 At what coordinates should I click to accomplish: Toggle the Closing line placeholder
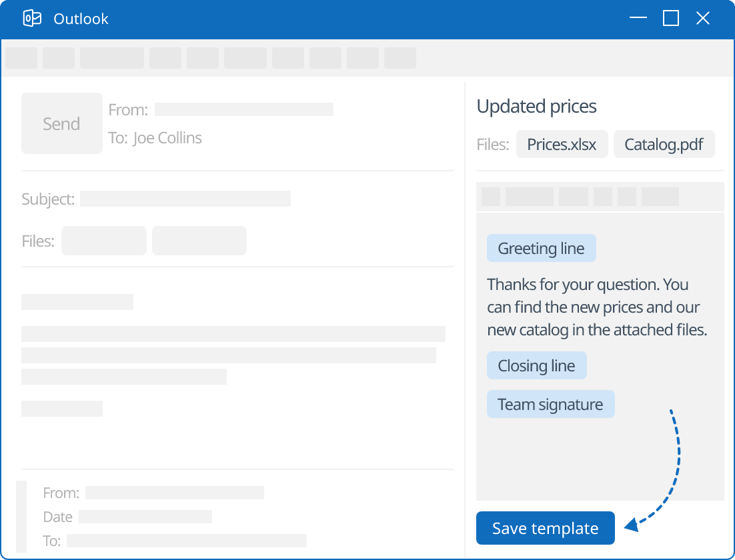[x=536, y=365]
